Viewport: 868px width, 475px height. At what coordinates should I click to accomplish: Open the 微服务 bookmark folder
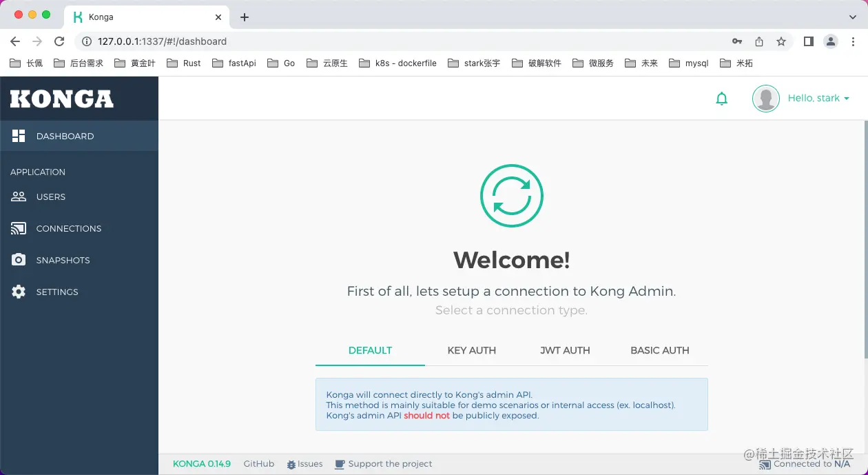click(592, 63)
